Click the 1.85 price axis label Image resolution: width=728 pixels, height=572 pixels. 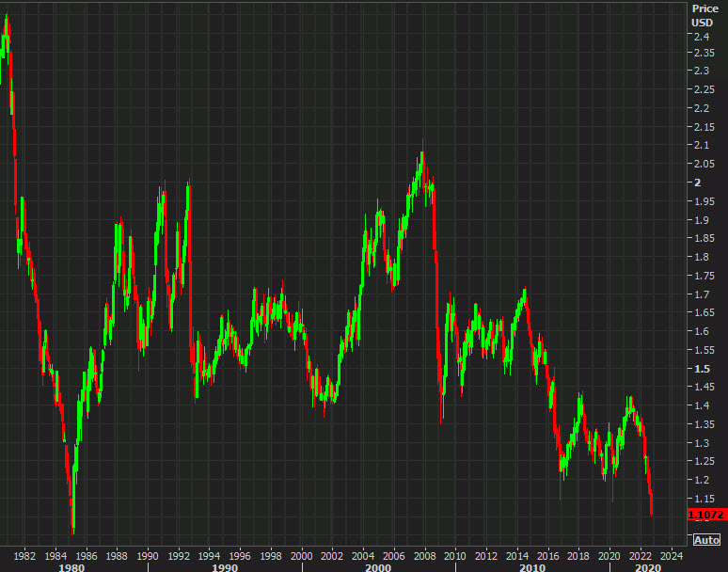point(704,238)
